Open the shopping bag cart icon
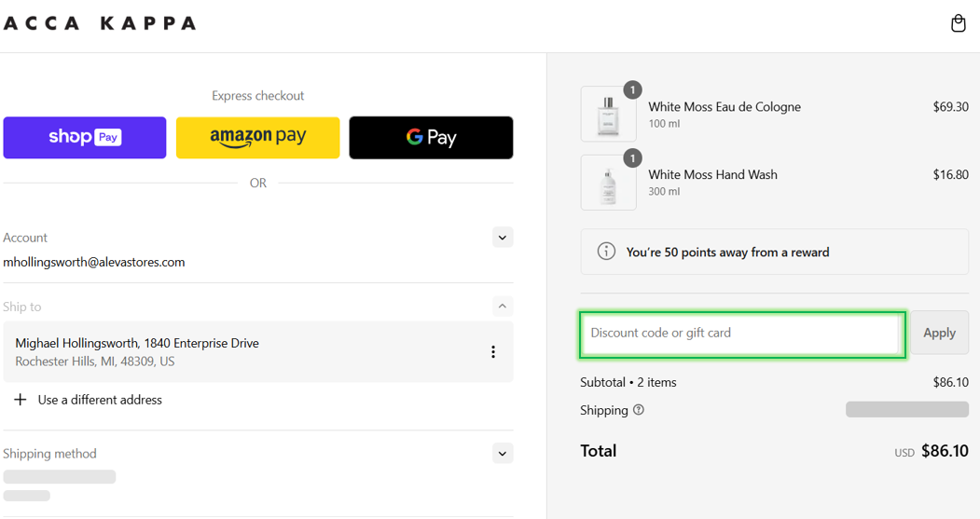980x519 pixels. (959, 23)
